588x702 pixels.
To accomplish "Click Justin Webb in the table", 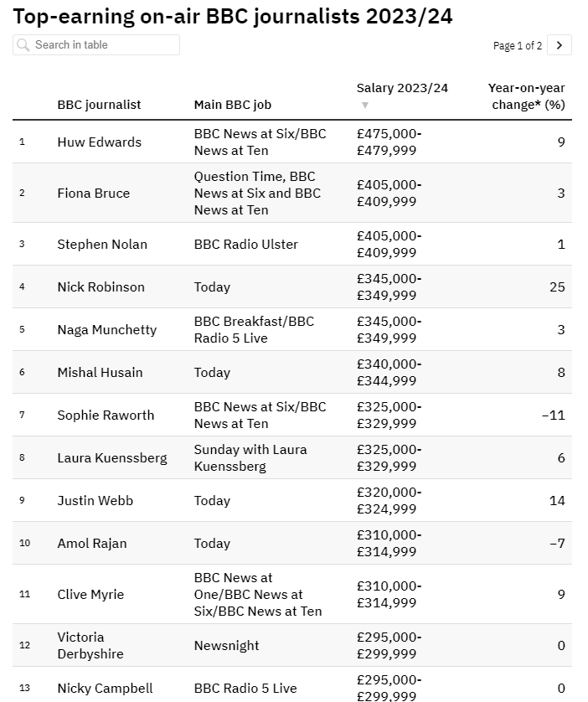I will tap(95, 501).
